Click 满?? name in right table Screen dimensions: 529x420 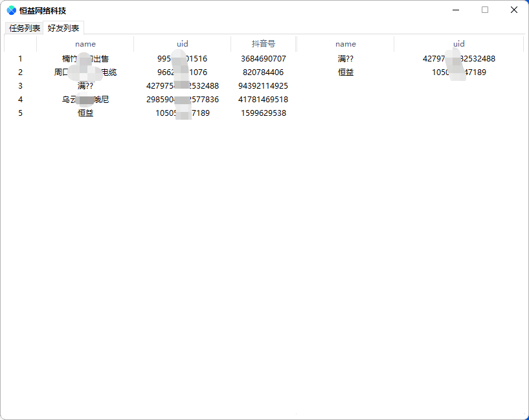coord(346,59)
